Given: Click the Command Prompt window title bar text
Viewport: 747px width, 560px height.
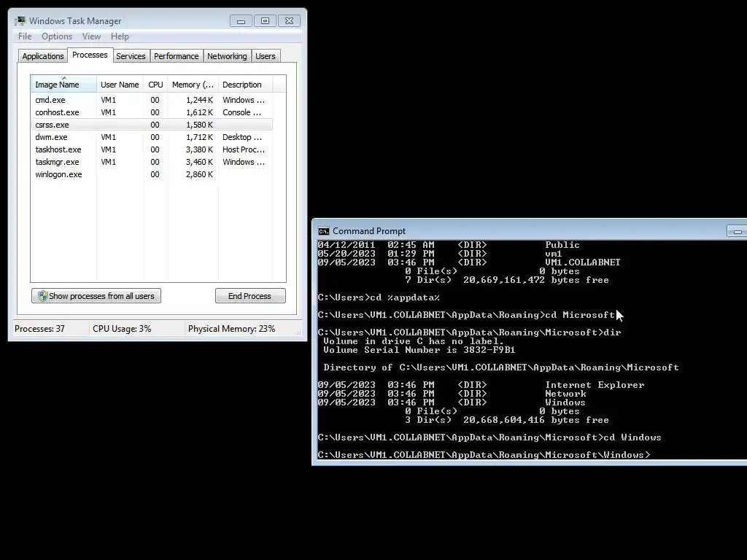Looking at the screenshot, I should [368, 231].
